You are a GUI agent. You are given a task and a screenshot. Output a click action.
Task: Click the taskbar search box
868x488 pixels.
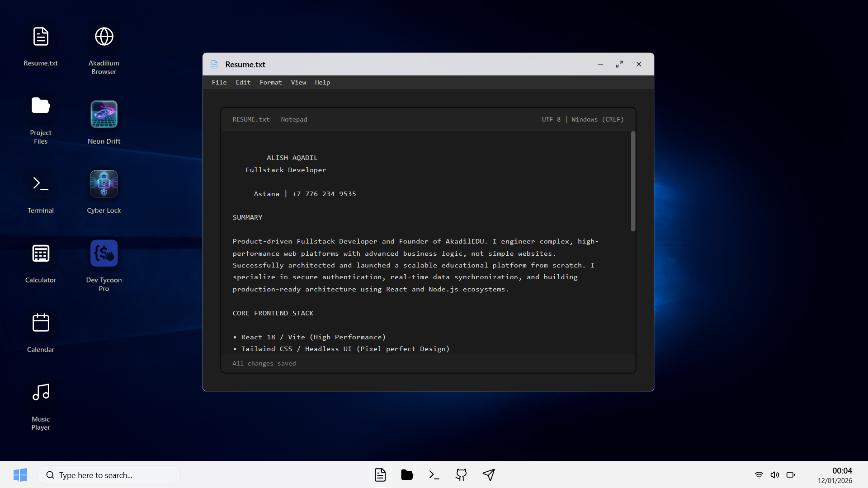tap(108, 475)
